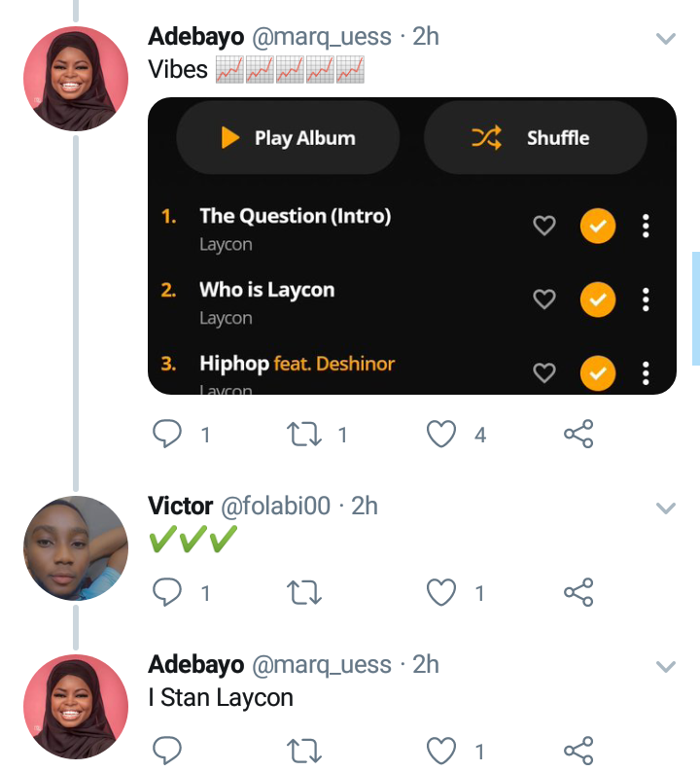Retweet the Vibes album tweet
Image resolution: width=700 pixels, height=771 pixels.
click(x=305, y=435)
